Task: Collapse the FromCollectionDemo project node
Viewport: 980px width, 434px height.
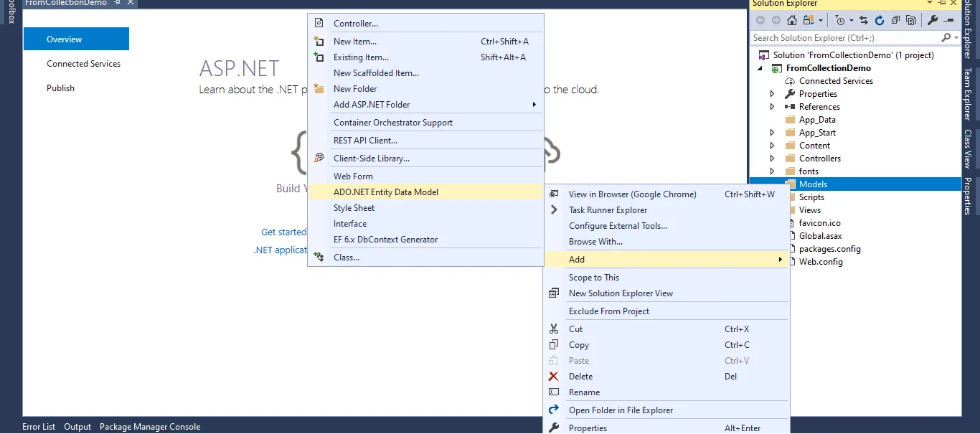Action: (760, 68)
